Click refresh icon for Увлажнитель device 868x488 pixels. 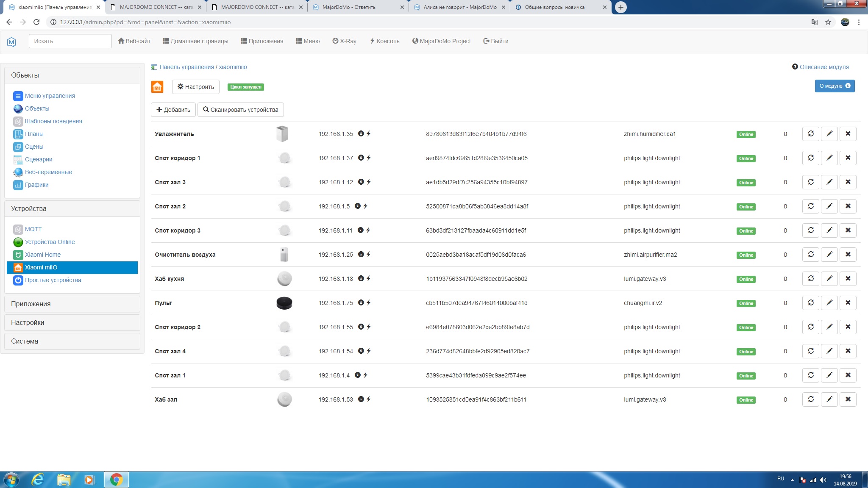point(810,134)
